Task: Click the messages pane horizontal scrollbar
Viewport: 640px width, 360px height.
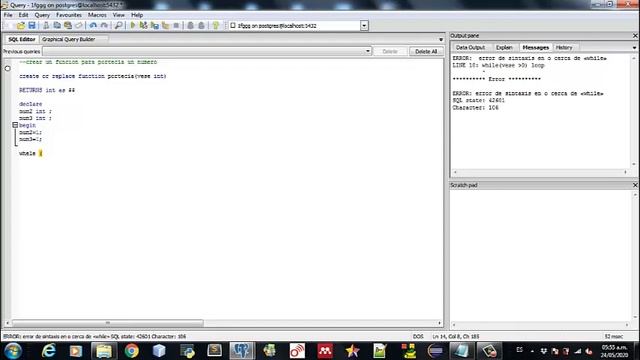Action: (x=540, y=172)
